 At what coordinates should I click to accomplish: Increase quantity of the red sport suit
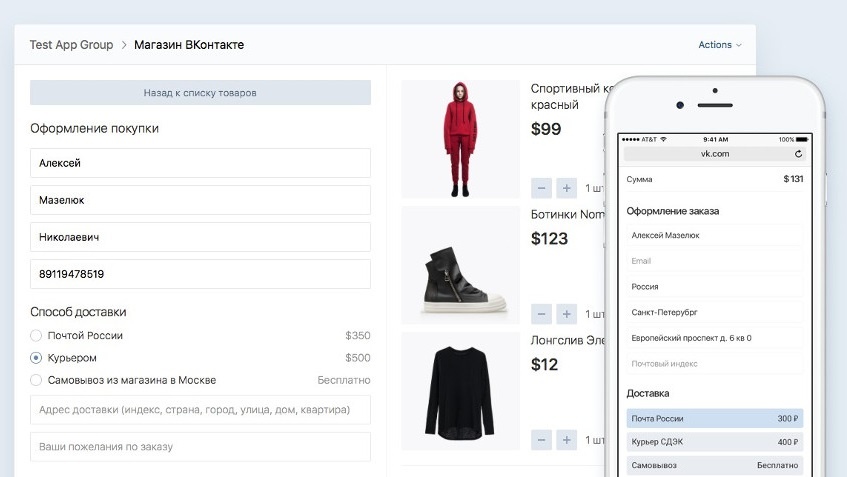coord(566,188)
